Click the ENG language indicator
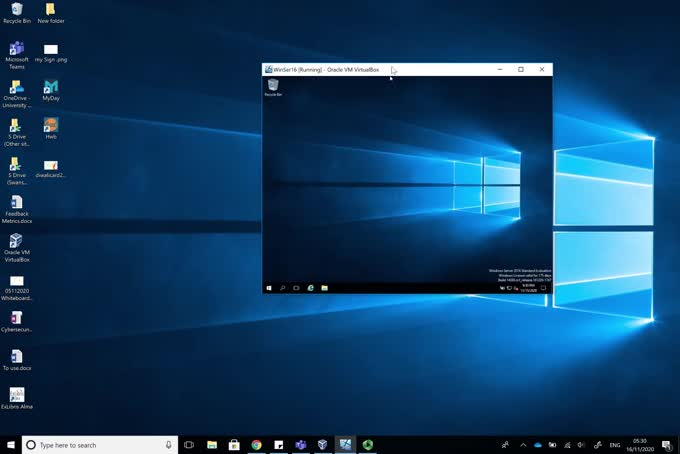The image size is (680, 454). (615, 445)
